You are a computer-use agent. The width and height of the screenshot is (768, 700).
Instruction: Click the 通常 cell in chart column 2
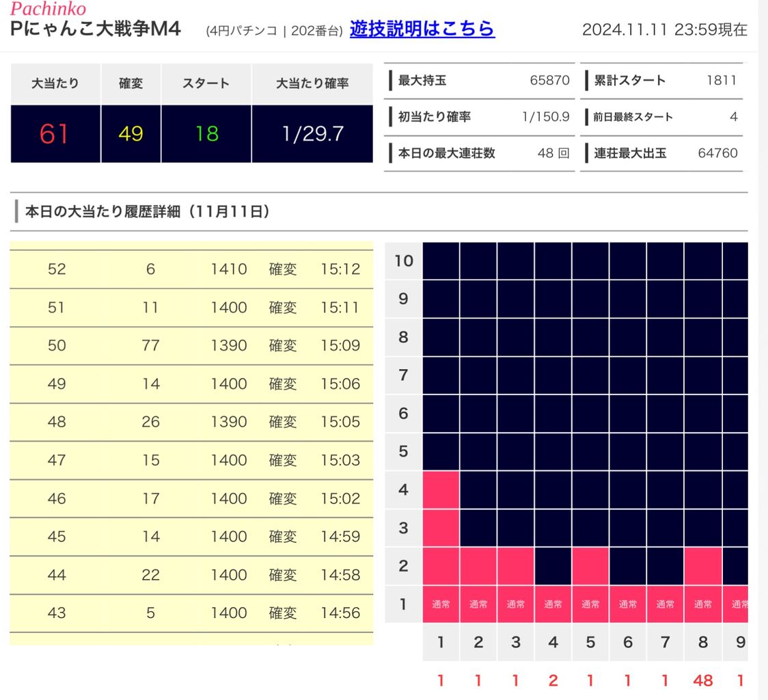pos(478,604)
